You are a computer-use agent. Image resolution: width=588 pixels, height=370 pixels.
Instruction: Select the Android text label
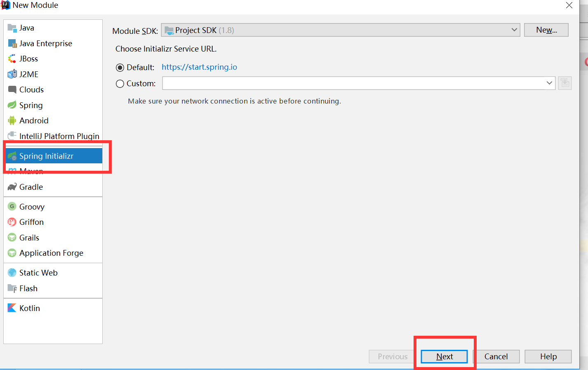tap(34, 120)
